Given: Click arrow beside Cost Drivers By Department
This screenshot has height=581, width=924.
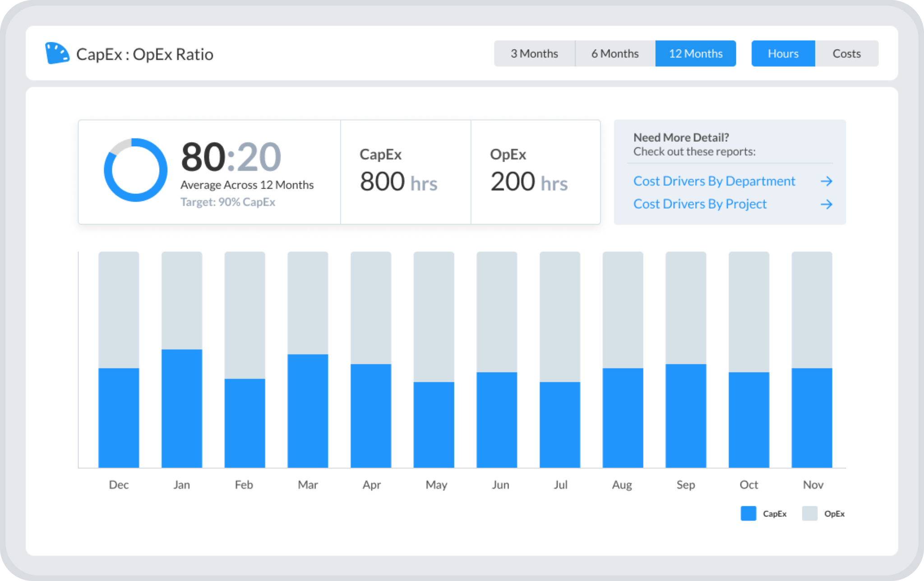Looking at the screenshot, I should 826,181.
